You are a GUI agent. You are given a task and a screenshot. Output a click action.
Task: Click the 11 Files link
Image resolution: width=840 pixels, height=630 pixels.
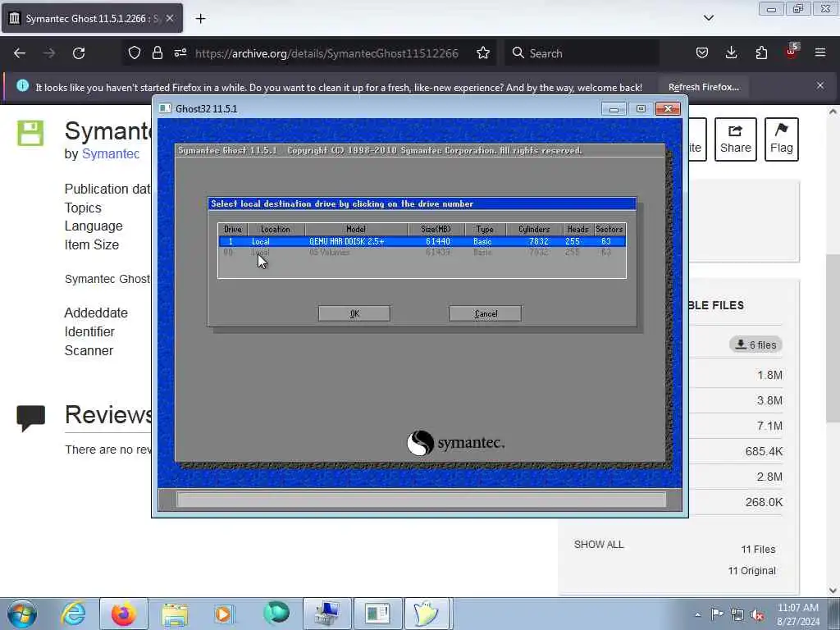(x=758, y=549)
